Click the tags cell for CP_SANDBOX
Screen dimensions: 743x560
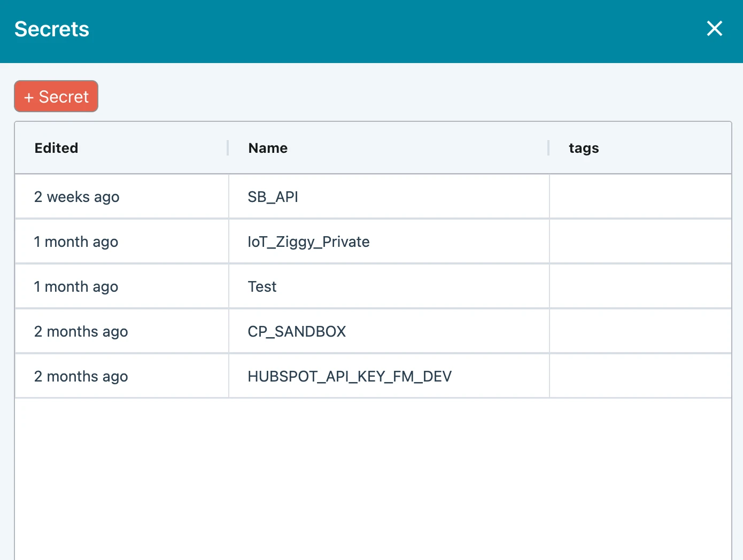tap(640, 332)
